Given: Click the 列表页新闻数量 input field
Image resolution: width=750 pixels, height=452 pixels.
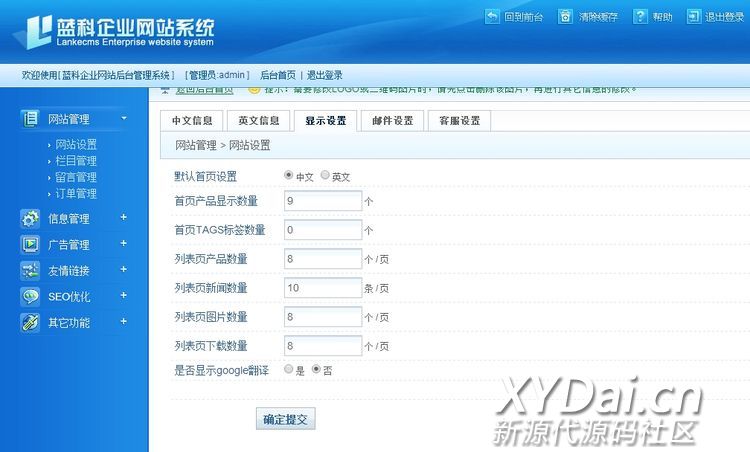Looking at the screenshot, I should click(323, 288).
